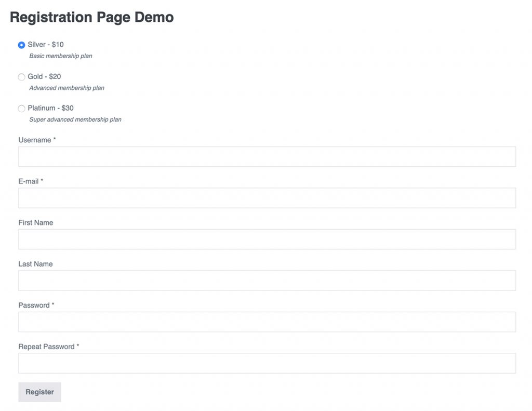532x411 pixels.
Task: Focus the E-mail input field
Action: (267, 198)
